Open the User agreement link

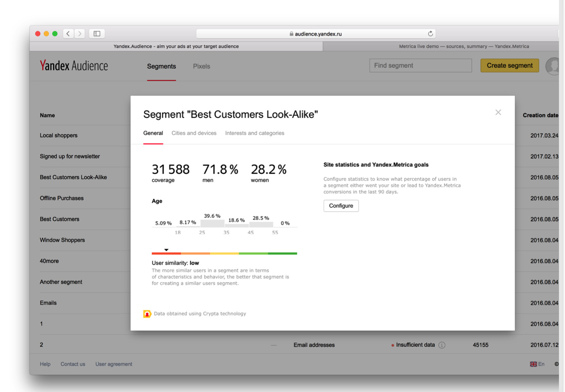114,364
